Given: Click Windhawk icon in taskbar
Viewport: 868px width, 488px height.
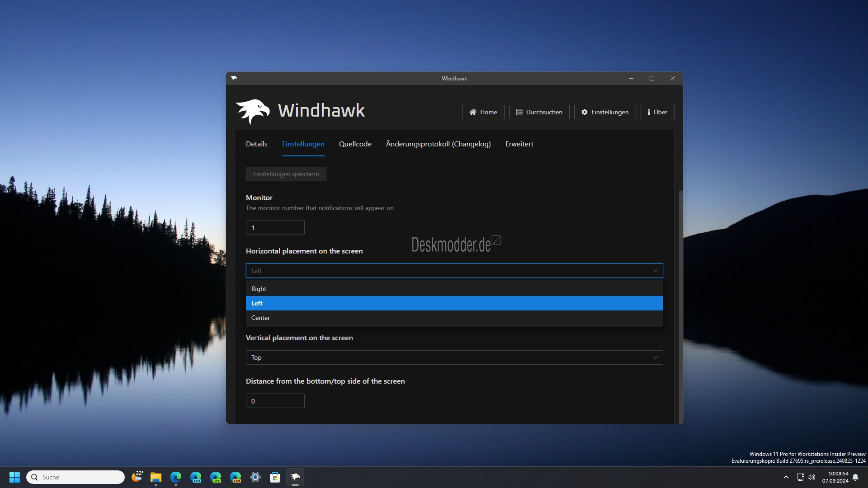Looking at the screenshot, I should pyautogui.click(x=295, y=477).
